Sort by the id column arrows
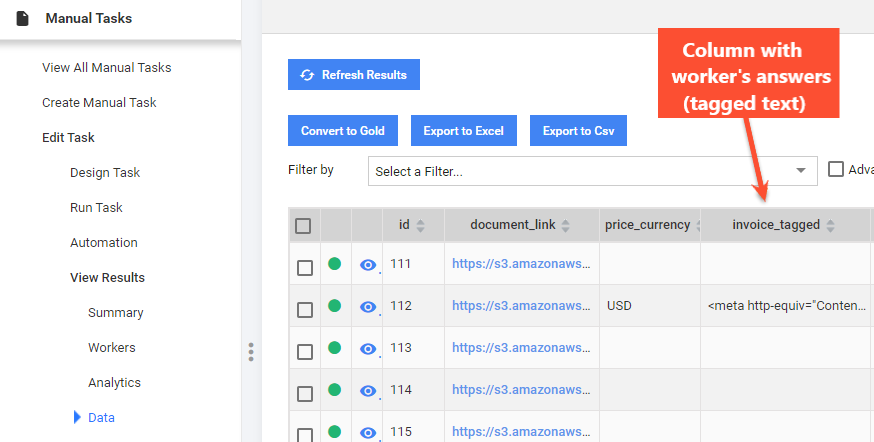 420,226
